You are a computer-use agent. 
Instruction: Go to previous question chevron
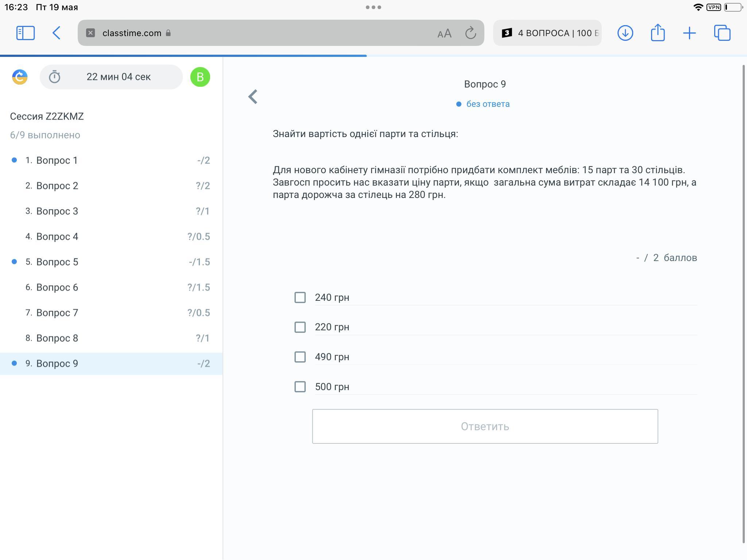click(x=253, y=97)
